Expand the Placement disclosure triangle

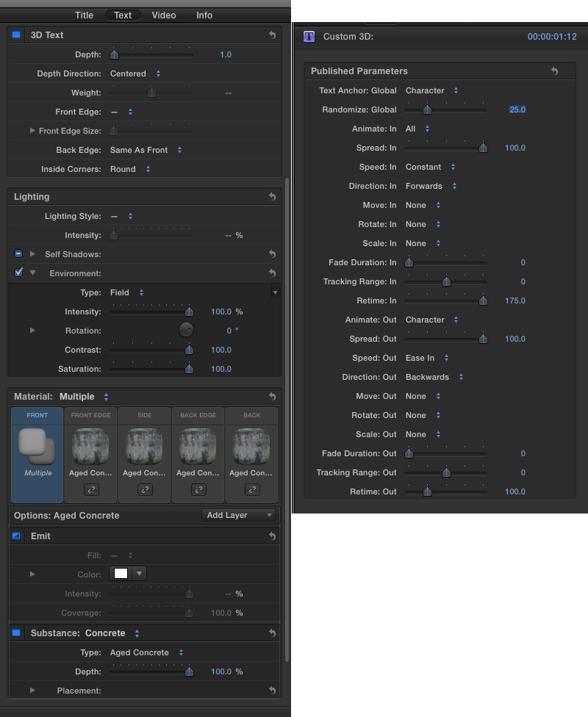(x=32, y=691)
